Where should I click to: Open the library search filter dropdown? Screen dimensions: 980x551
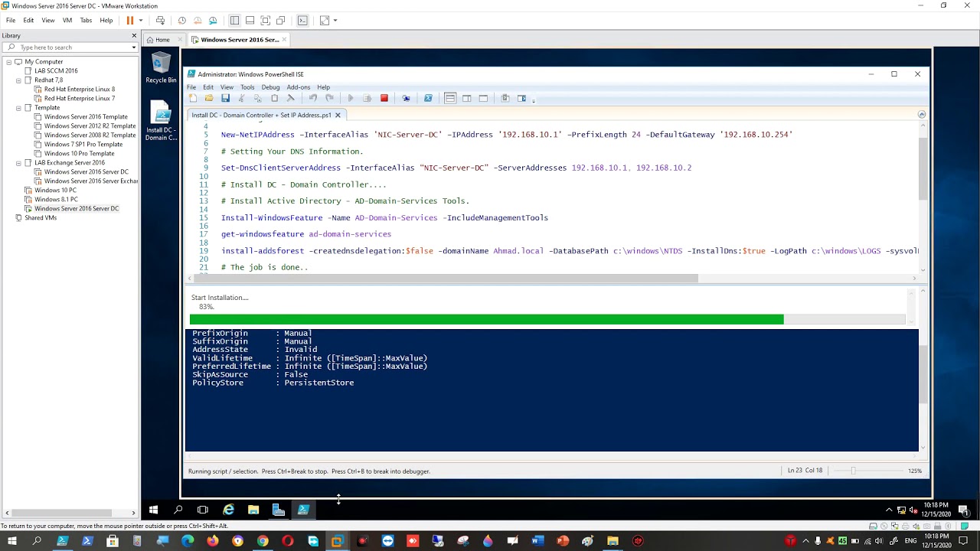tap(133, 47)
